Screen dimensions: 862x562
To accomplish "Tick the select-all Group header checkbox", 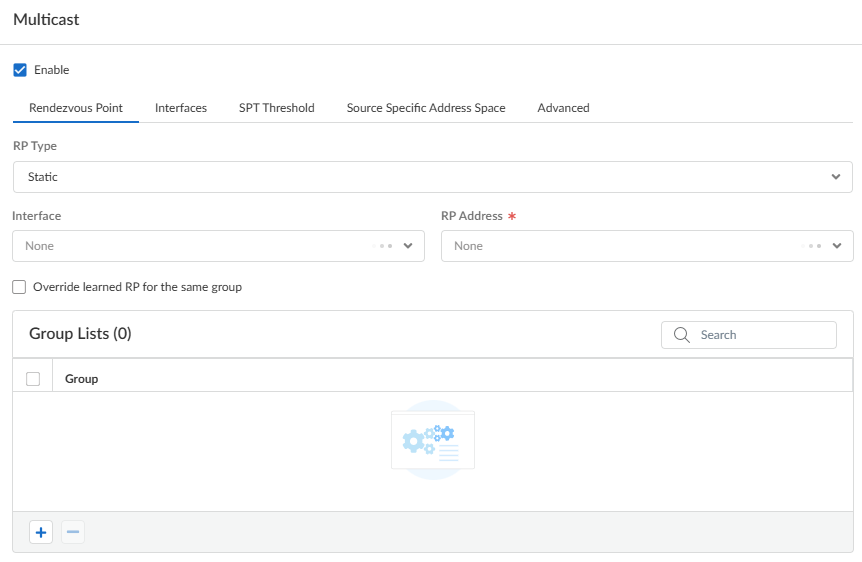I will 33,379.
